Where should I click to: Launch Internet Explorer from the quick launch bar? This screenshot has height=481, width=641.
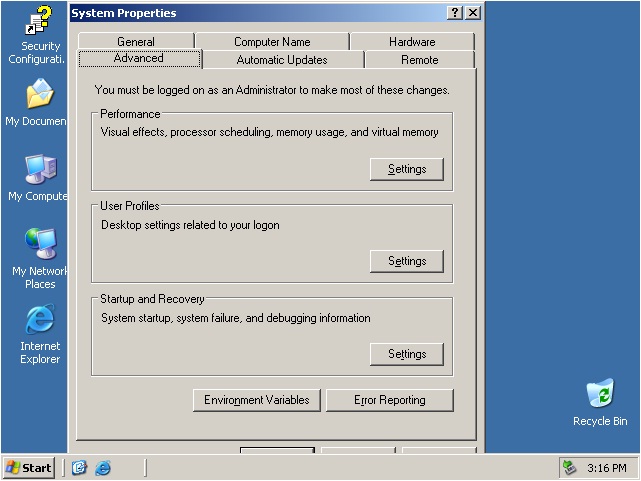coord(103,468)
